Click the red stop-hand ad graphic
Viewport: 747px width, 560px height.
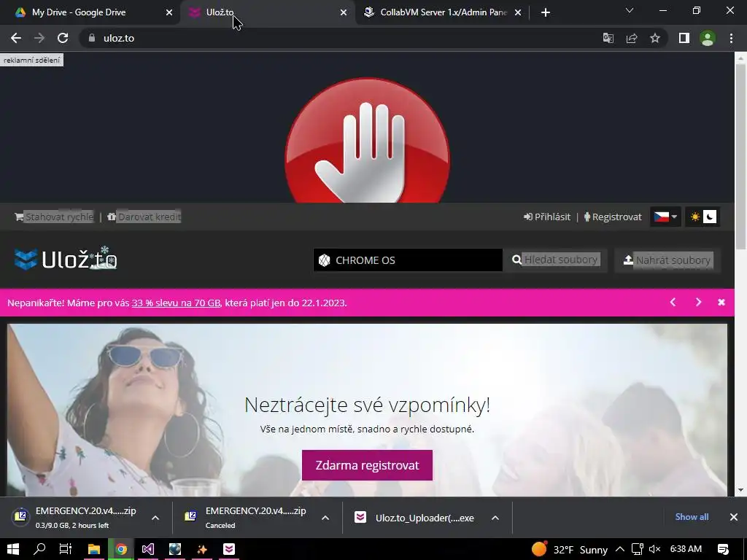click(367, 141)
